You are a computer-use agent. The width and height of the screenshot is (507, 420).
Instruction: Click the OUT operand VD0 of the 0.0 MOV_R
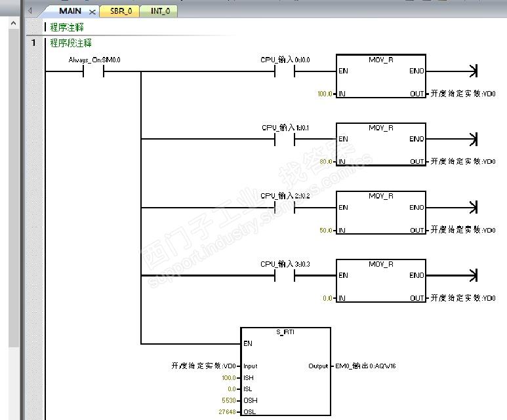(462, 298)
